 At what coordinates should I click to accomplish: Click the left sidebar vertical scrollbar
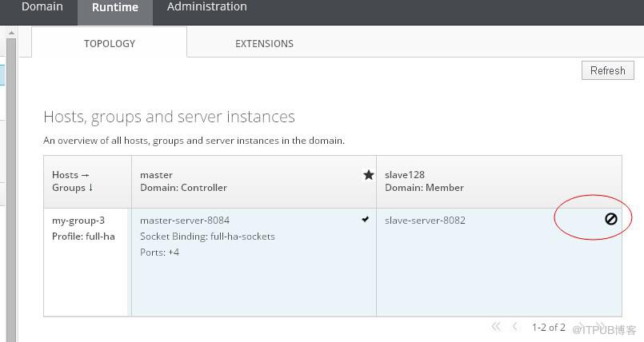(11, 189)
